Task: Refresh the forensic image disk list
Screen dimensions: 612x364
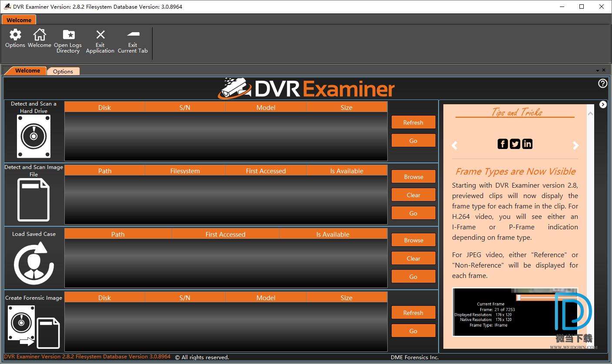Action: [x=413, y=313]
